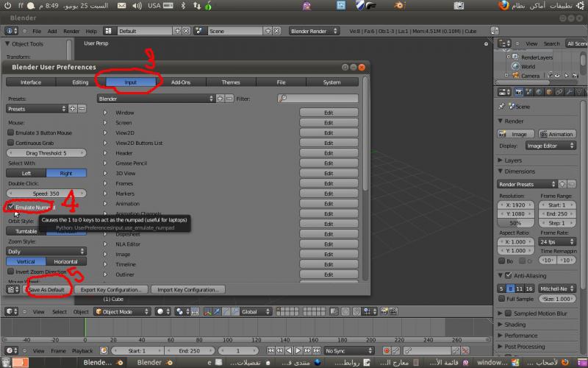The image size is (588, 368).
Task: Open the Object Mode dropdown
Action: [x=122, y=311]
